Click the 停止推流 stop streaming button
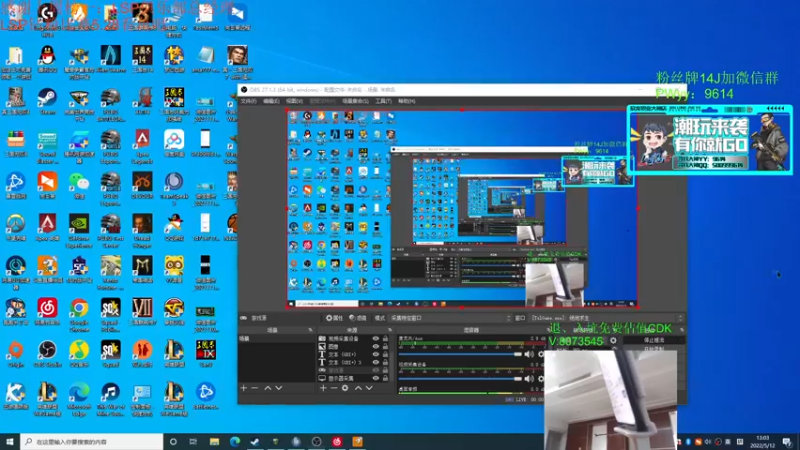The image size is (800, 450). coord(654,340)
